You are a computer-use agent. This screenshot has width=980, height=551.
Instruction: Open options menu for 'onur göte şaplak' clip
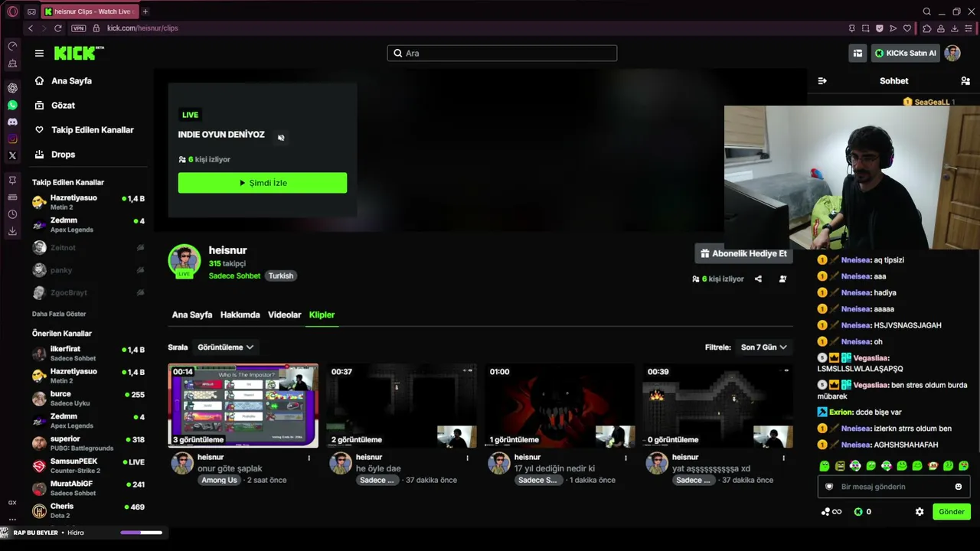tap(309, 458)
